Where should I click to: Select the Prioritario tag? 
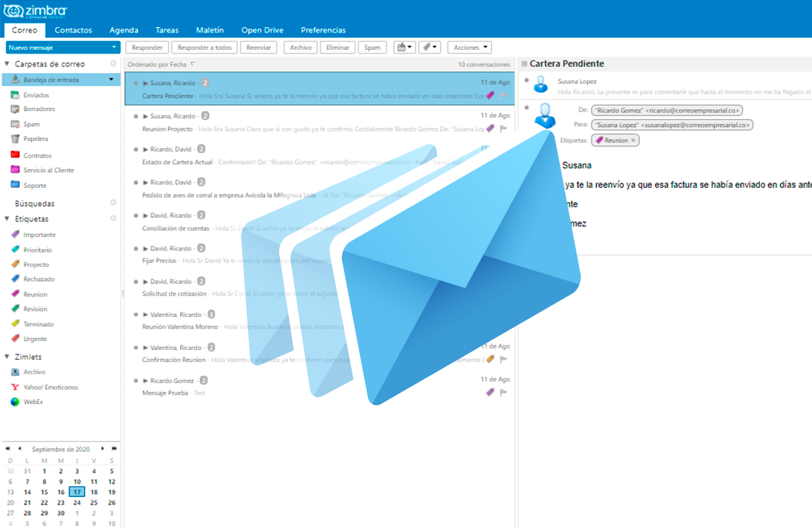coord(37,250)
